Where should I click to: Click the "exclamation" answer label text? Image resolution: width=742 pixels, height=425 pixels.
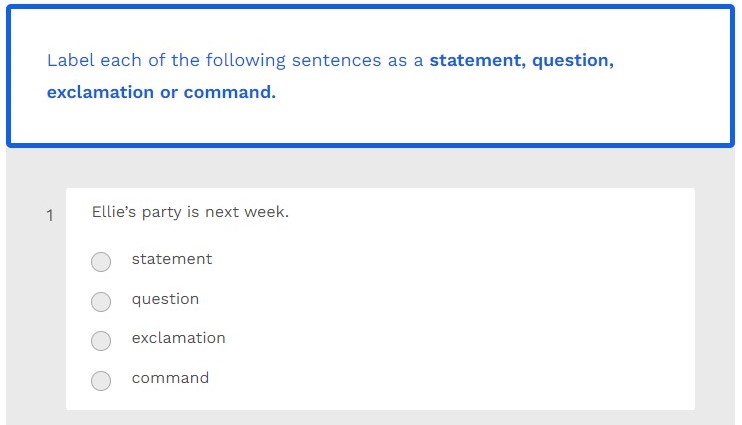pyautogui.click(x=178, y=338)
